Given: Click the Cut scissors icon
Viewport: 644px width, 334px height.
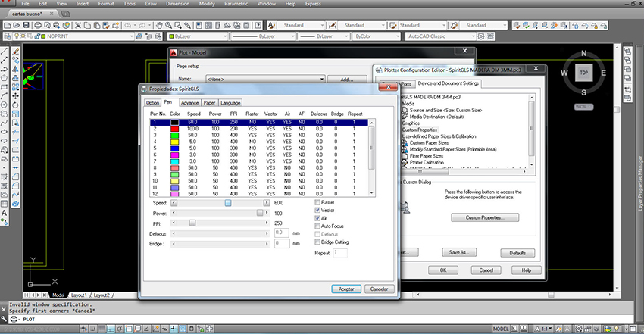Looking at the screenshot, I should (x=77, y=26).
